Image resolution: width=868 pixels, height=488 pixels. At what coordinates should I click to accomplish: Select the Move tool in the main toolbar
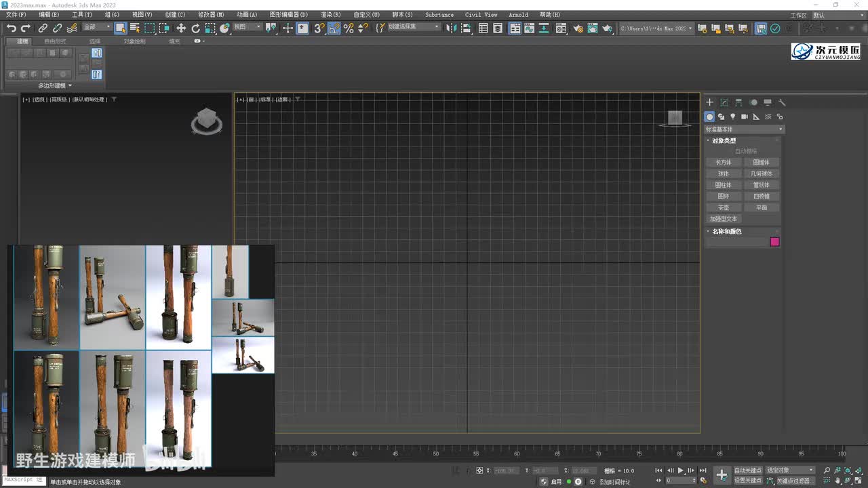tap(181, 28)
